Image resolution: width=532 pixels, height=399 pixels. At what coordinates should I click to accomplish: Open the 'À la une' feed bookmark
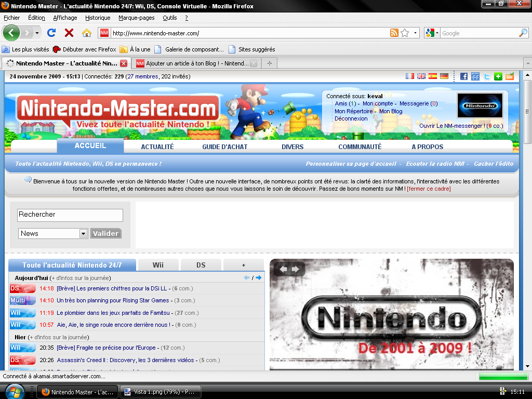tap(135, 49)
